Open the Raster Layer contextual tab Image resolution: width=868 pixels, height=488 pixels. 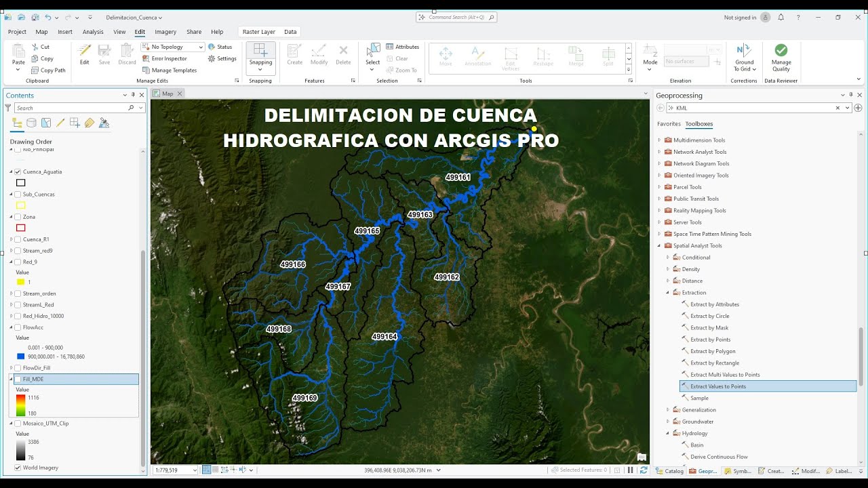(259, 32)
